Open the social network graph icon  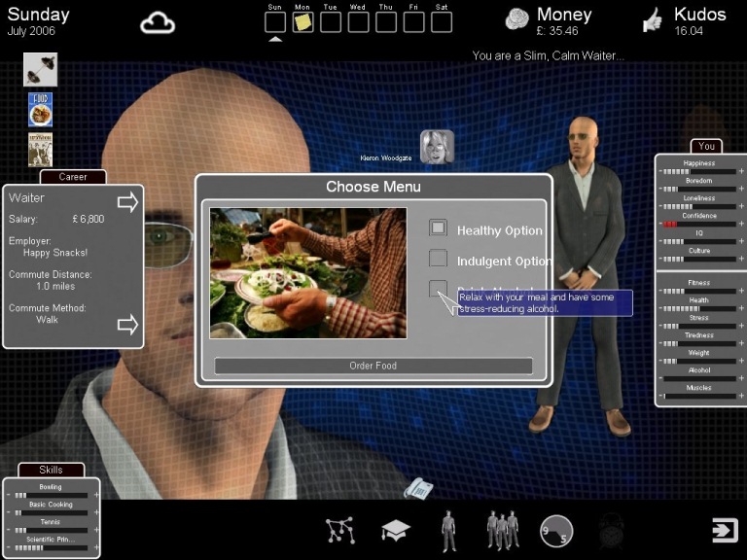click(x=339, y=530)
